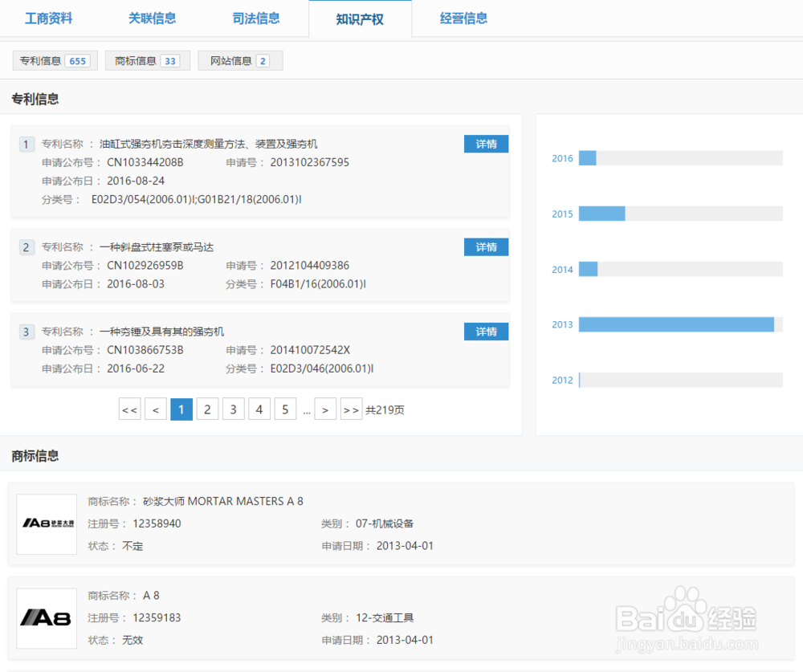Click the 2016 year label
803x672 pixels.
(562, 158)
